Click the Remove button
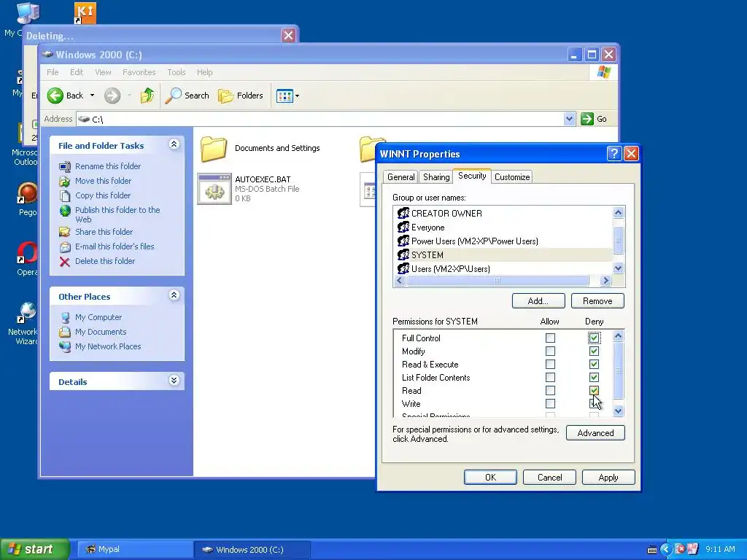Image resolution: width=747 pixels, height=560 pixels. 597,301
